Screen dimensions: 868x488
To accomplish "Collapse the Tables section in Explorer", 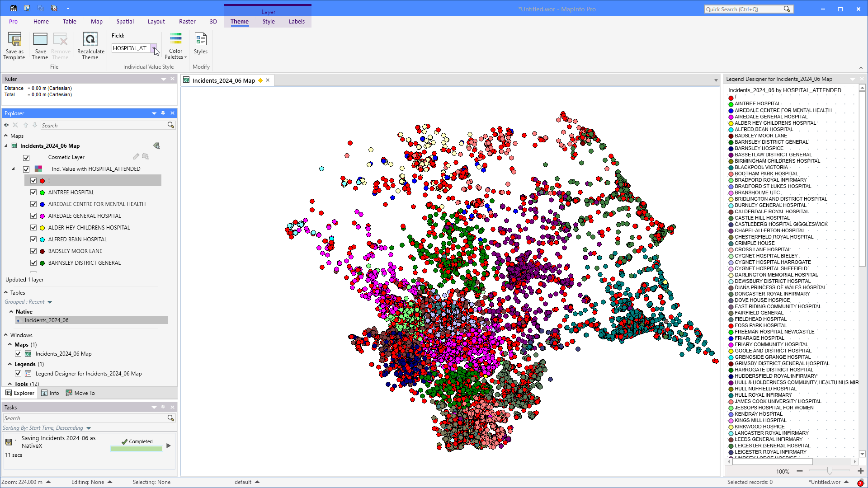I will pos(6,293).
